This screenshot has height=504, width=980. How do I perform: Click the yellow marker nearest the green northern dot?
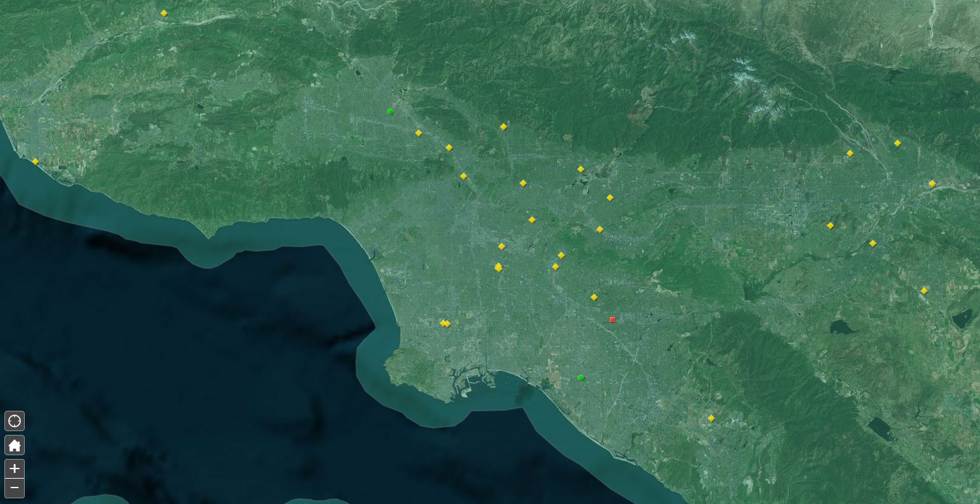419,132
